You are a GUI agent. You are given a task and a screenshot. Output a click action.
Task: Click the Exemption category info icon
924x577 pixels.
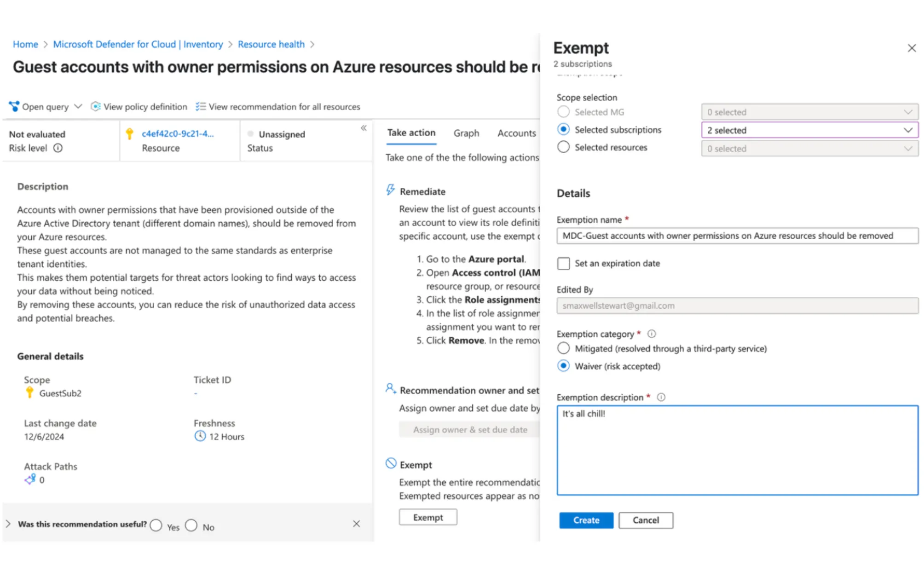pos(652,334)
